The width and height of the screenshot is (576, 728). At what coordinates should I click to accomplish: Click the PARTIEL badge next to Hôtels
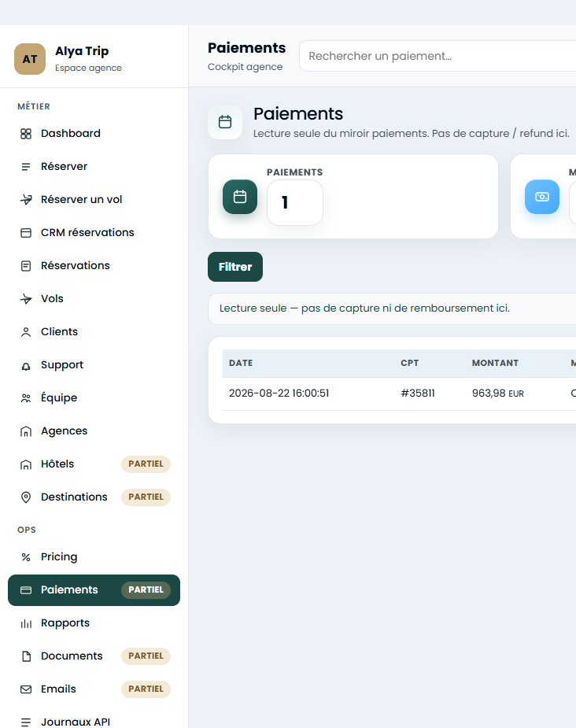(146, 464)
